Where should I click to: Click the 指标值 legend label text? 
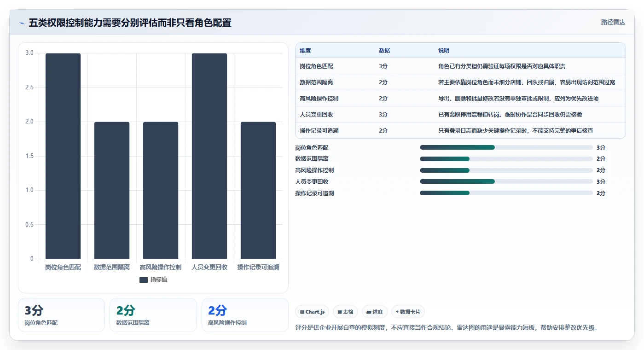pos(159,280)
